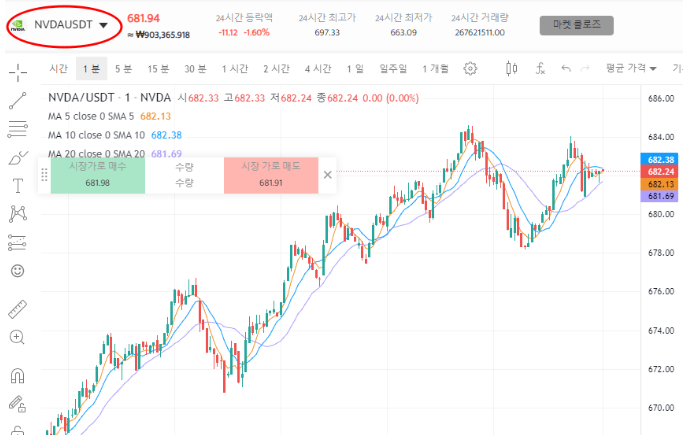Open the emoji icons tool

tap(18, 271)
